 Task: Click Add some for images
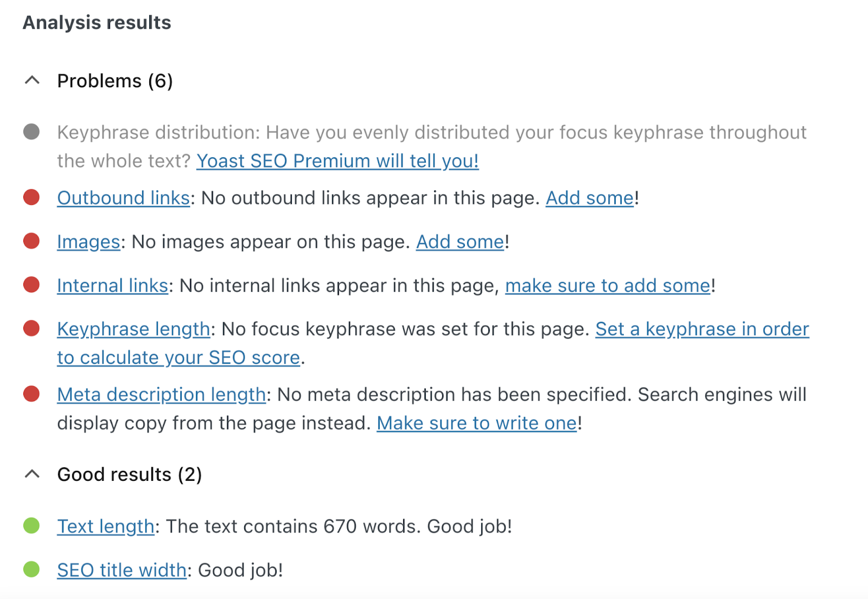(459, 241)
